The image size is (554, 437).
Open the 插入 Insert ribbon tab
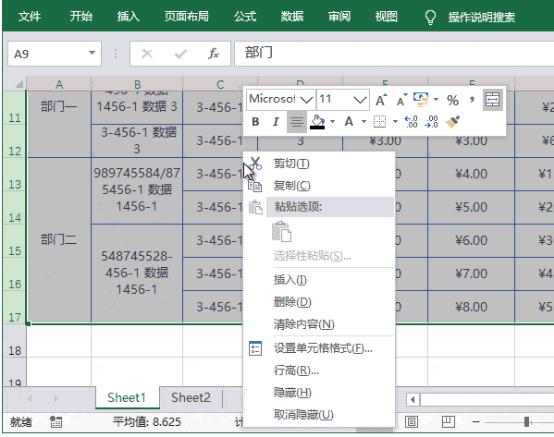point(128,16)
